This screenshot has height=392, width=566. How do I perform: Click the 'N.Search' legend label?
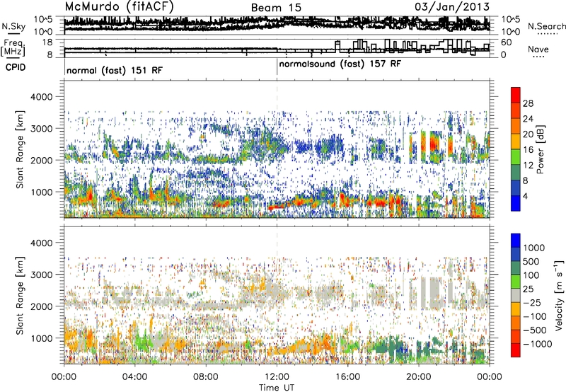point(546,26)
